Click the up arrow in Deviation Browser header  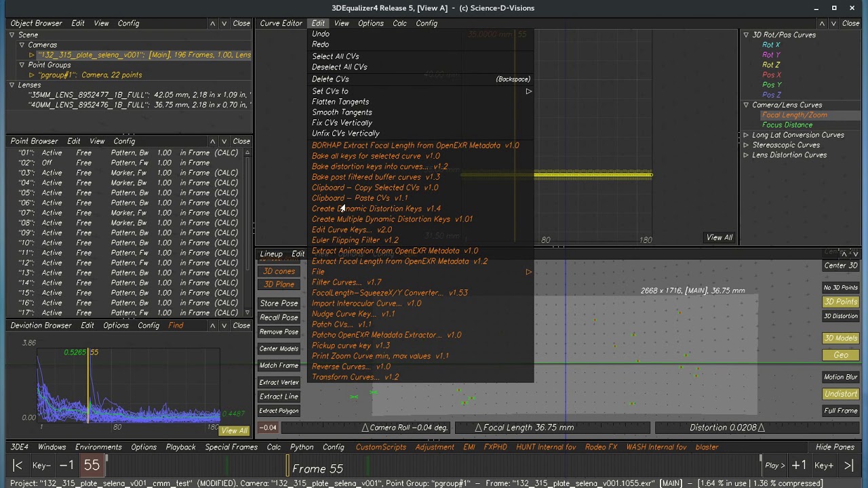pyautogui.click(x=212, y=325)
